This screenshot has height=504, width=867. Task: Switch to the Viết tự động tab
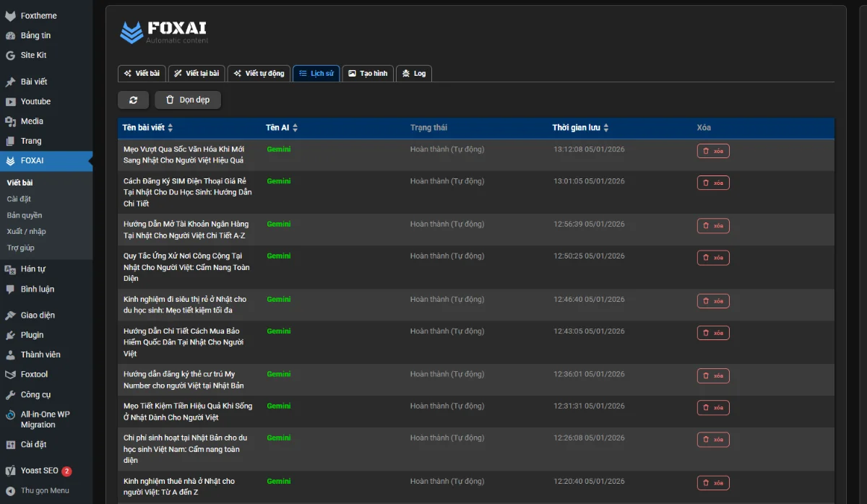[x=259, y=73]
